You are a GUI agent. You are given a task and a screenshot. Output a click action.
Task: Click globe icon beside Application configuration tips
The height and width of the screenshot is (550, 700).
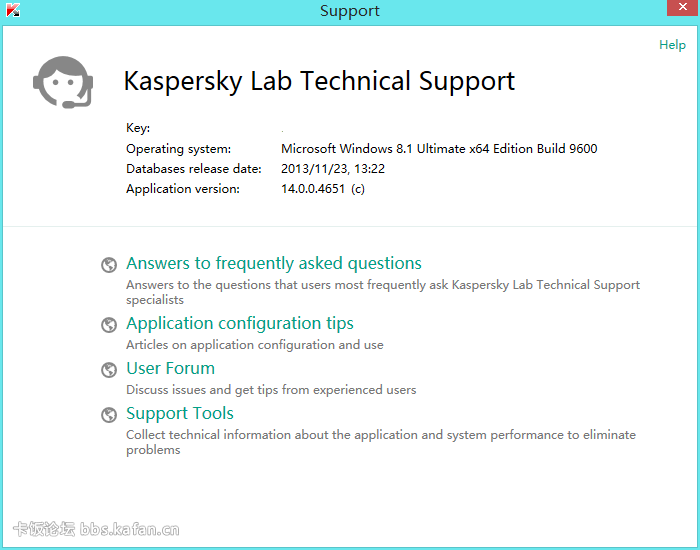109,325
